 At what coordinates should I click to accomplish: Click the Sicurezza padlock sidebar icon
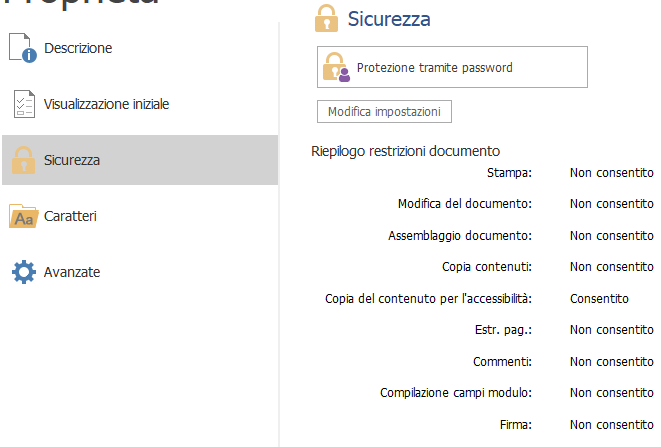coord(23,160)
